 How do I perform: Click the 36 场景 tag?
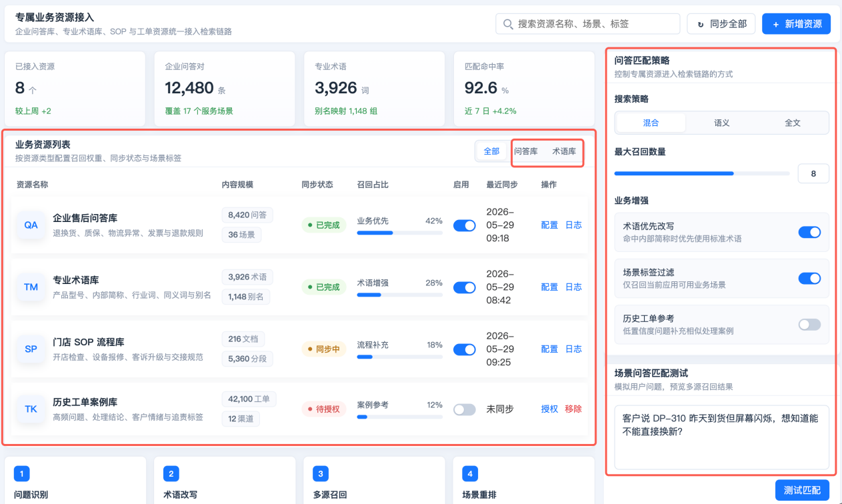(242, 235)
